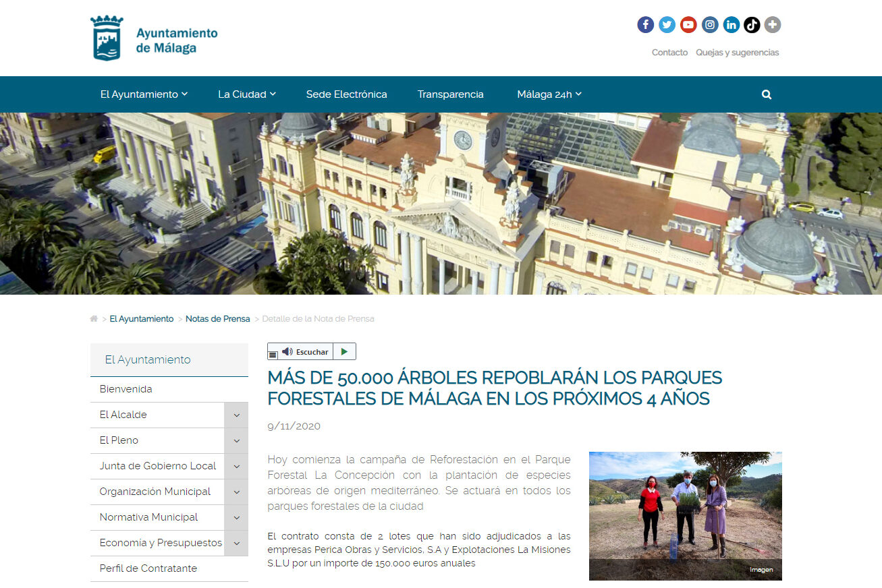This screenshot has width=882, height=588.
Task: Expand Economía y Presupuestos chevron
Action: 236,543
